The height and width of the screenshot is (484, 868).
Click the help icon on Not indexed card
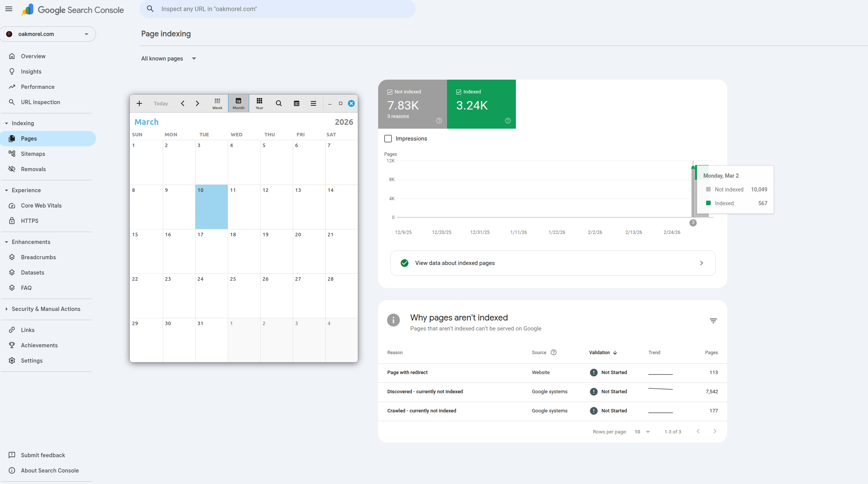pyautogui.click(x=439, y=121)
